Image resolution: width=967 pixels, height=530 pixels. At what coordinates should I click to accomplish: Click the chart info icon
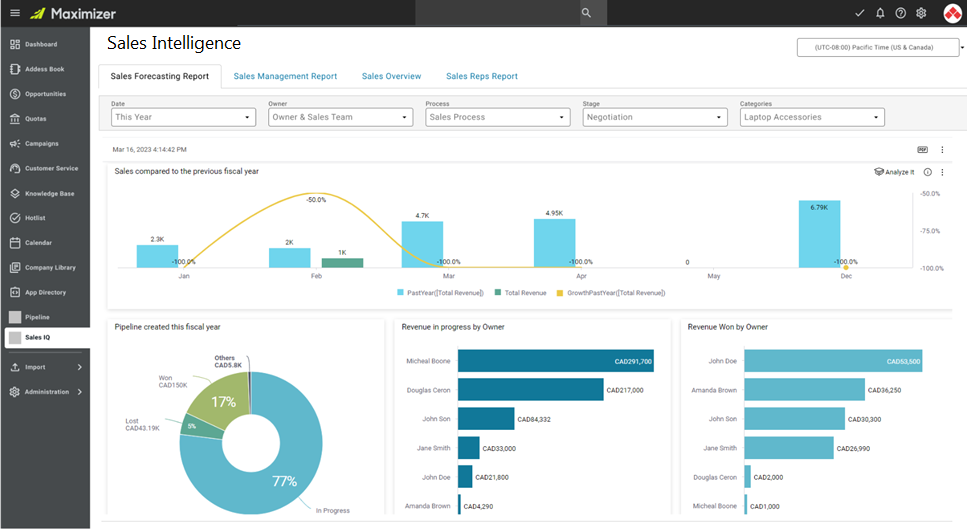coord(927,172)
